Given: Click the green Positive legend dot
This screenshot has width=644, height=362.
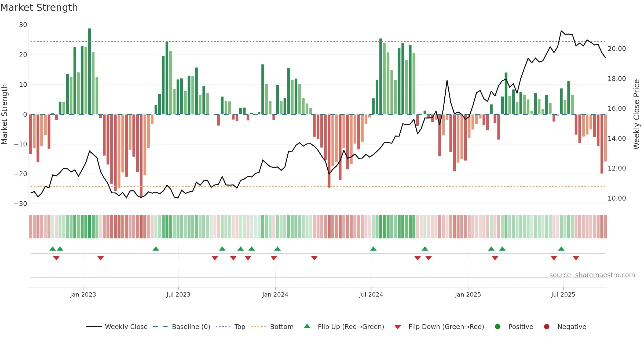Looking at the screenshot, I should [498, 327].
